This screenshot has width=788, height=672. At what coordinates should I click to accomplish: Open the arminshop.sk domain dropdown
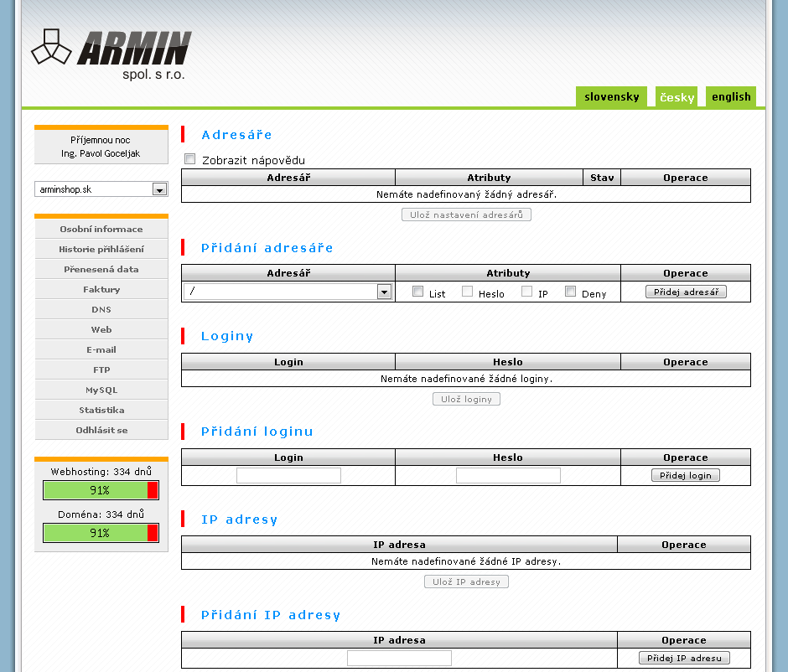click(x=101, y=189)
